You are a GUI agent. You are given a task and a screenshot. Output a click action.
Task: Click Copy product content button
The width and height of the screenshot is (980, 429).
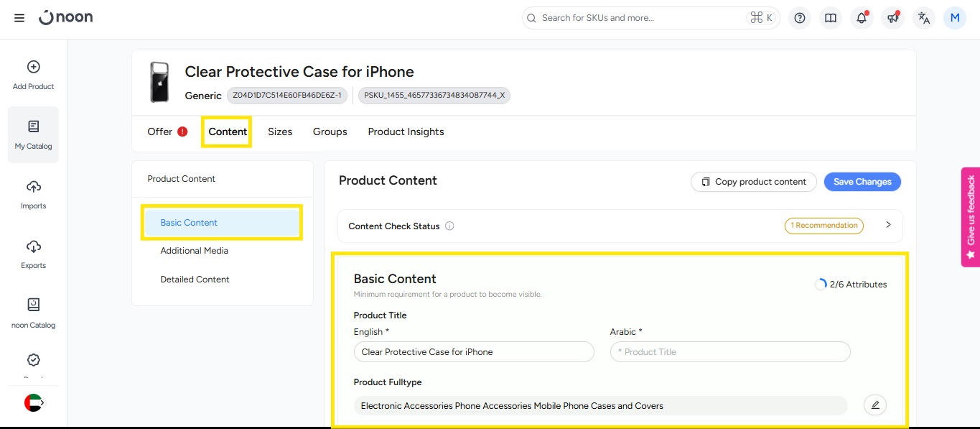pyautogui.click(x=753, y=182)
